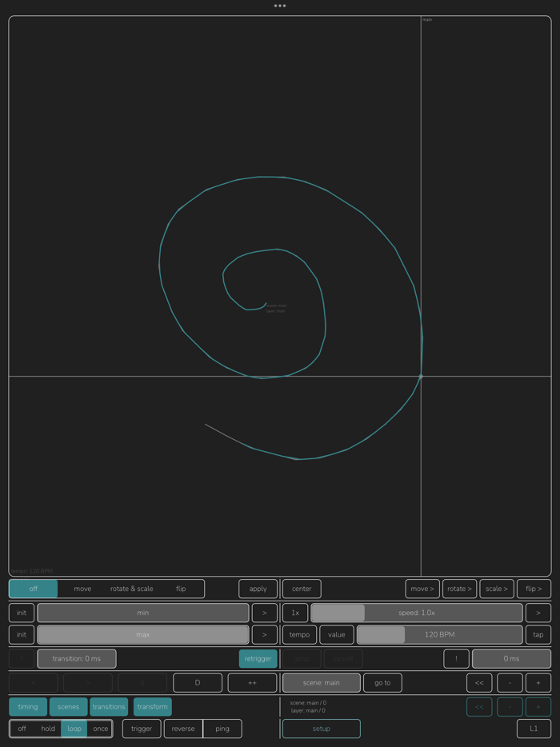Tap tempo with the tap button

(538, 634)
